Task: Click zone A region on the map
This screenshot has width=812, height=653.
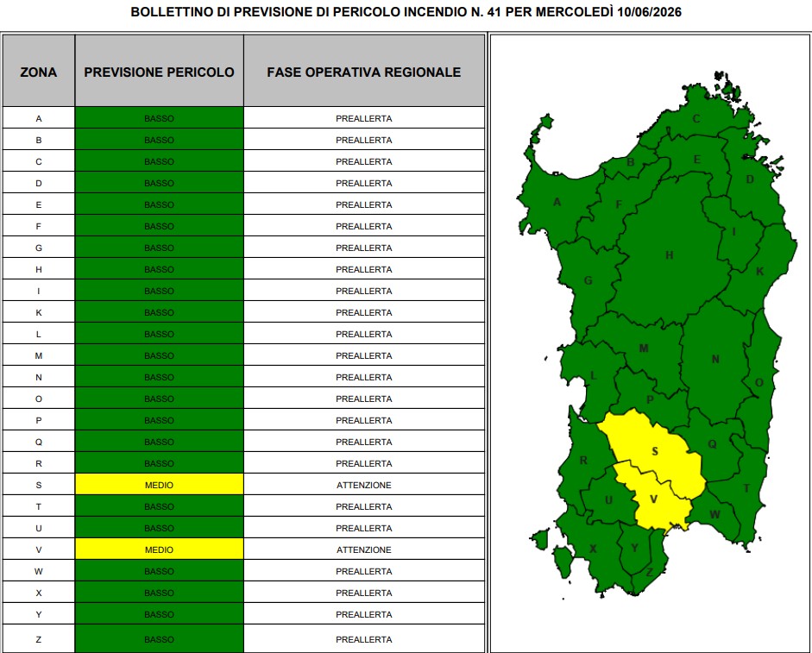Action: 557,202
